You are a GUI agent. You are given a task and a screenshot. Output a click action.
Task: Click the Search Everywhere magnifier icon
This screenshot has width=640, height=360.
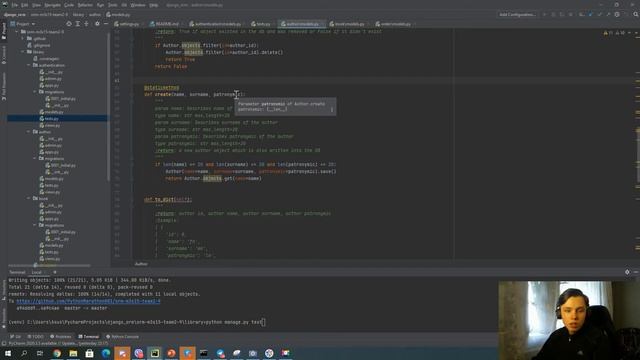[x=636, y=14]
